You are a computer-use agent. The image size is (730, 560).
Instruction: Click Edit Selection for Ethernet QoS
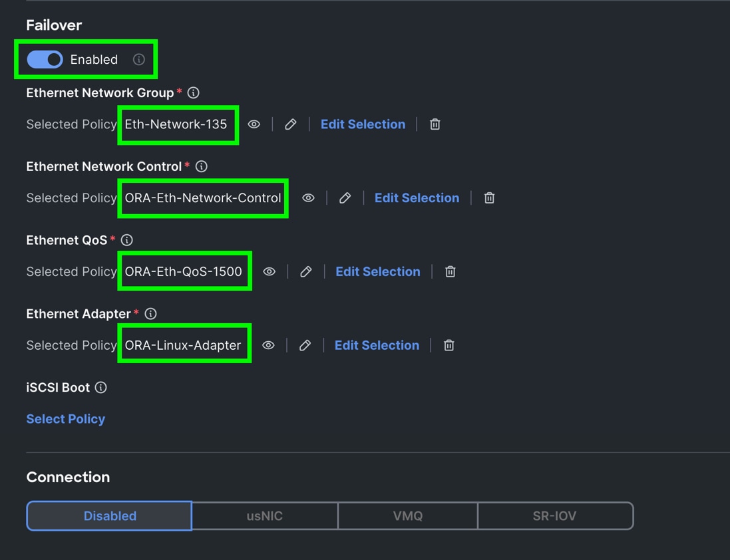click(x=377, y=272)
